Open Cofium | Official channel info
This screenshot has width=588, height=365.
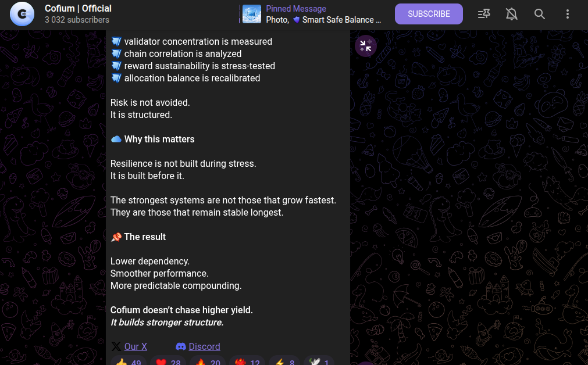(78, 9)
